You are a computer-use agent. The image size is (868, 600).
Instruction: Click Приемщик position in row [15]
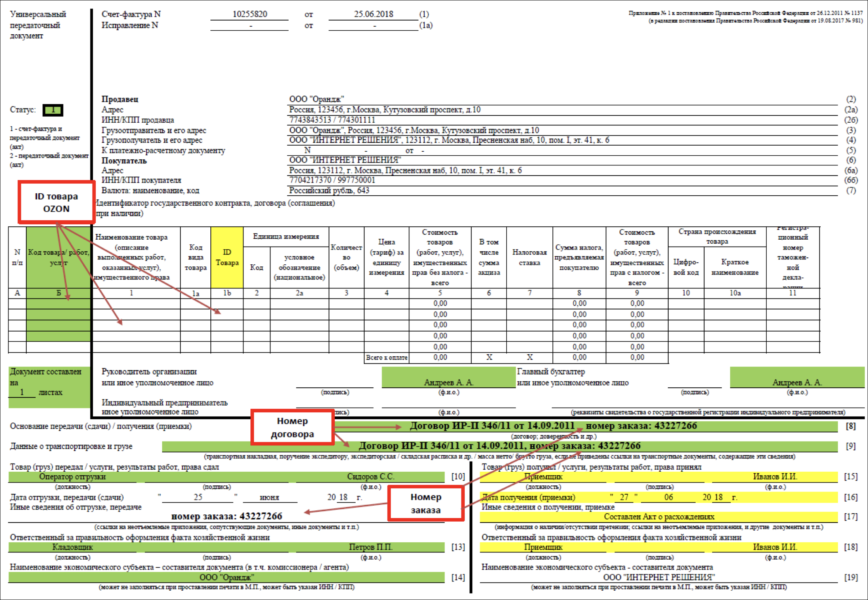[543, 477]
